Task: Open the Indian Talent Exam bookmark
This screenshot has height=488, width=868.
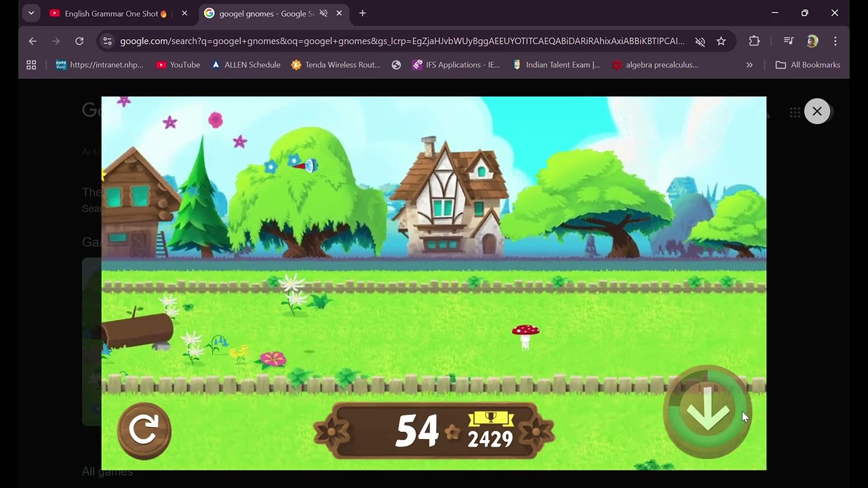Action: (557, 65)
